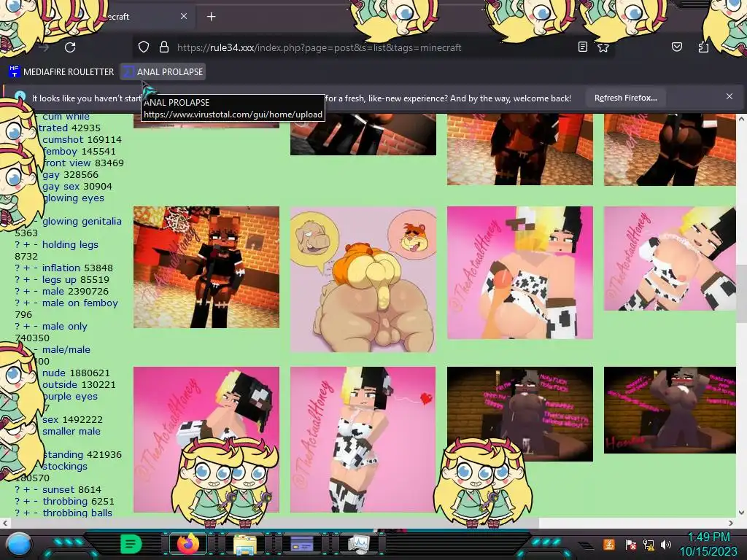Open a new tab with plus button
The width and height of the screenshot is (747, 560).
211,17
